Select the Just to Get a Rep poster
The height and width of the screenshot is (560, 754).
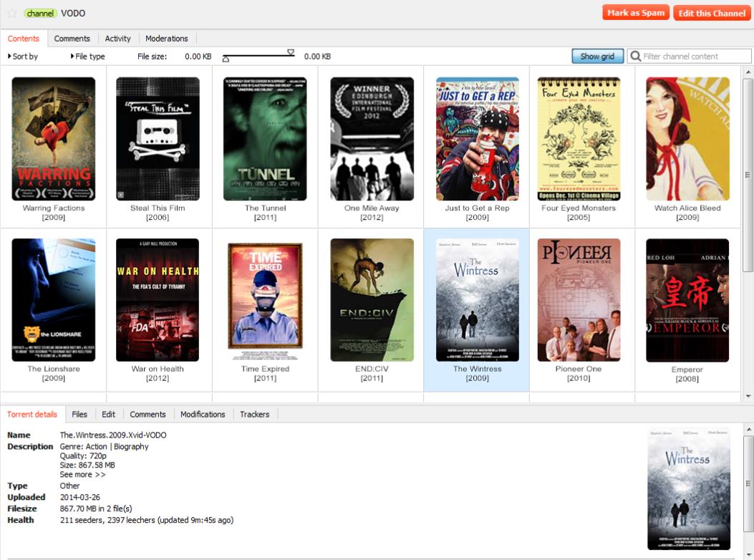478,138
